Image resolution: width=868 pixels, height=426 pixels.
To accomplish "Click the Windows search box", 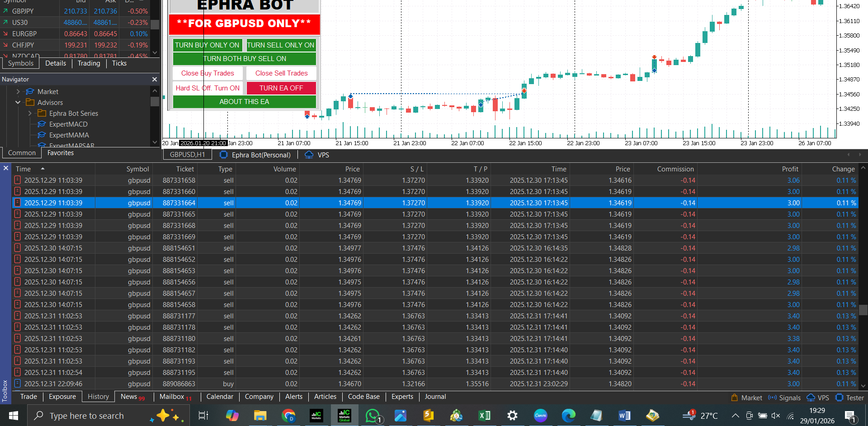I will (x=108, y=416).
